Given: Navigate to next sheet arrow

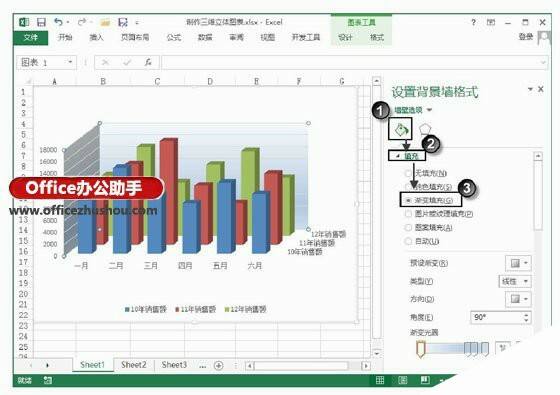Looking at the screenshot, I should pyautogui.click(x=47, y=365).
